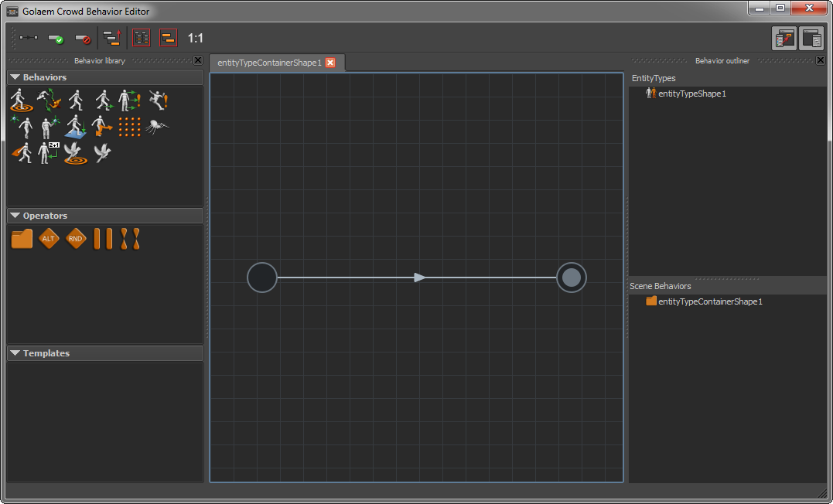Close the Behavior library panel

[198, 60]
